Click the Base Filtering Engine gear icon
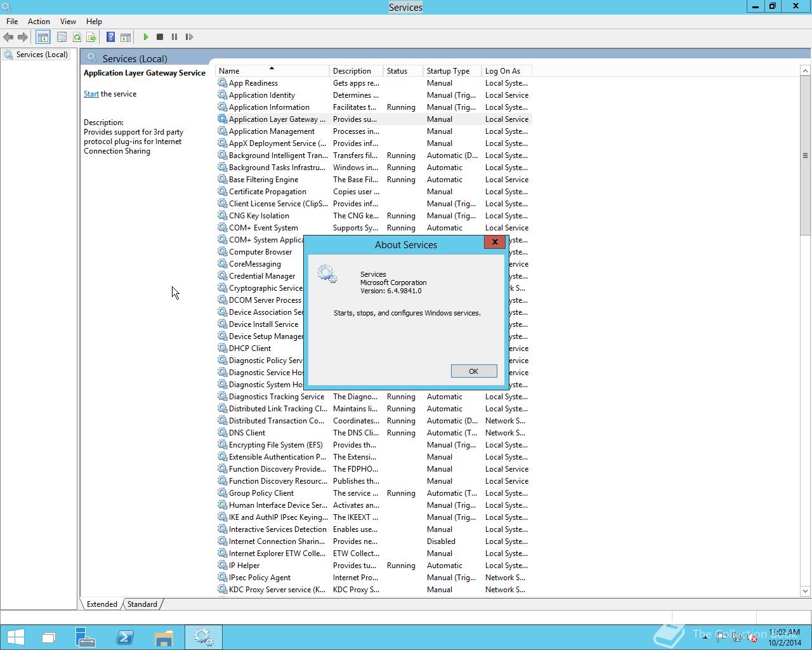The height and width of the screenshot is (650, 812). tap(222, 180)
